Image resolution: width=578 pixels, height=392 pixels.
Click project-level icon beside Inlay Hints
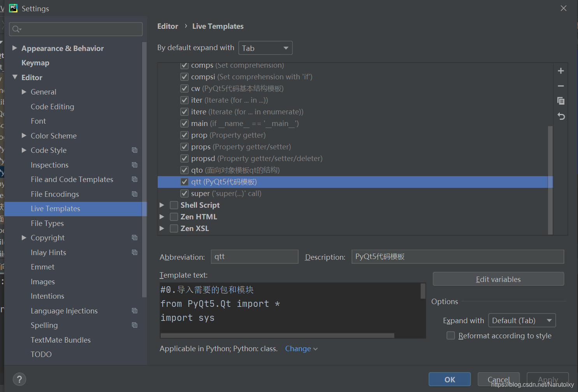135,252
